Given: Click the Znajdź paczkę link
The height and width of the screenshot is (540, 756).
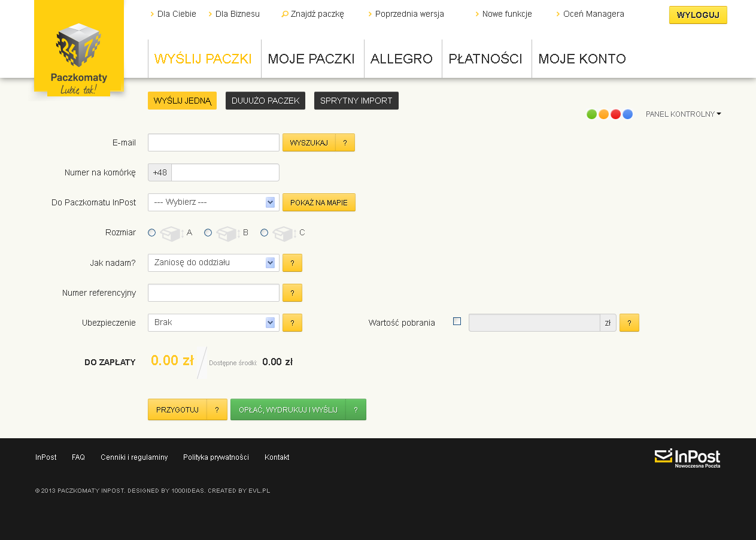Looking at the screenshot, I should click(317, 14).
